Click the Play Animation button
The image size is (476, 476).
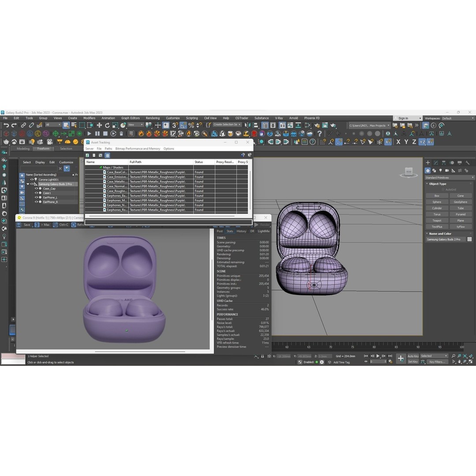click(x=378, y=356)
